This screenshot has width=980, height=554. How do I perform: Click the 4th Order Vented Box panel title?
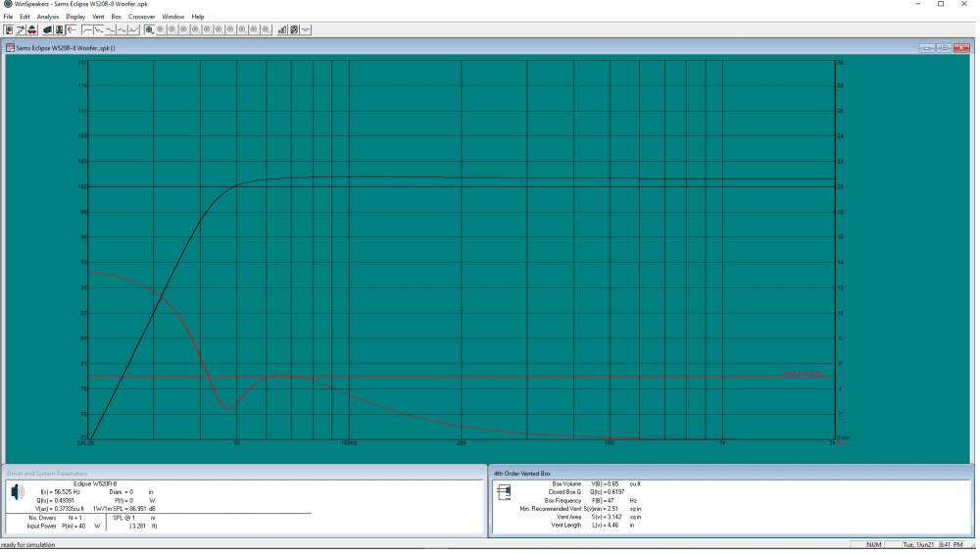(523, 474)
